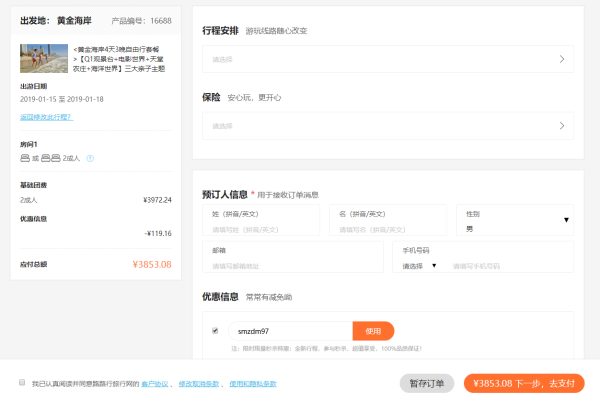Click the 保险 请选择 field
Screen dimensions: 600x402
coord(388,126)
